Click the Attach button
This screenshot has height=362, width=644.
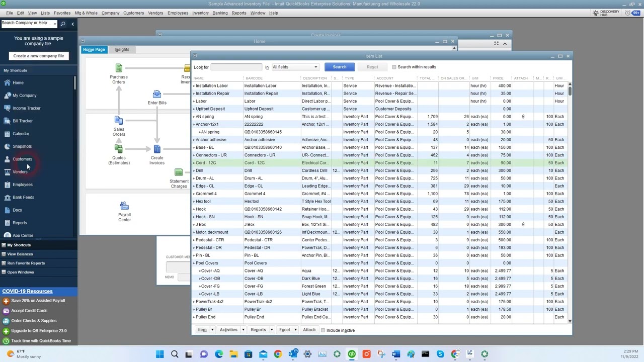309,330
